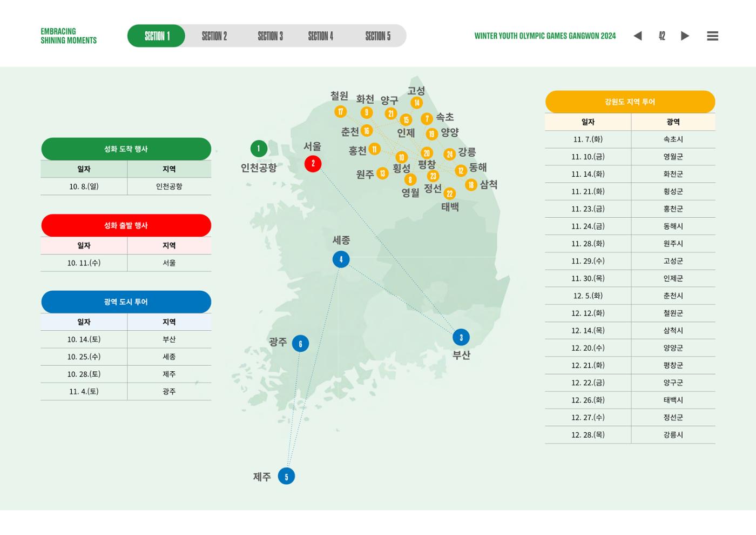
Task: Click the 동해시 table cell
Action: [673, 226]
